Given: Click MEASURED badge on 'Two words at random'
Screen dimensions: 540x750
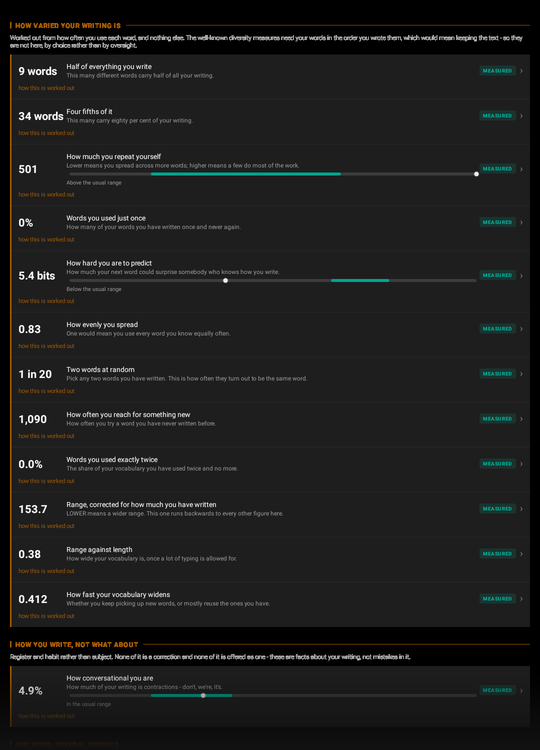Looking at the screenshot, I should [x=497, y=374].
